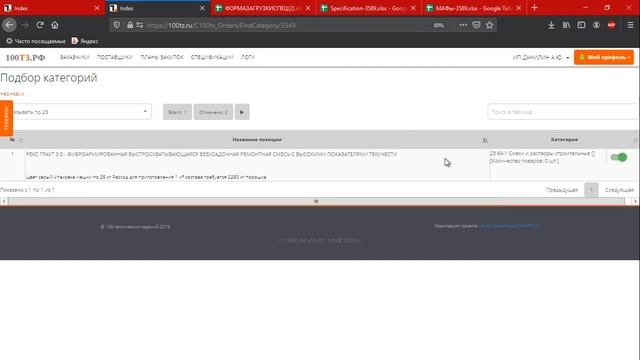Screen dimensions: 640x360
Task: Open the СПЕЦИФИКАЦИИ menu item
Action: tap(212, 57)
